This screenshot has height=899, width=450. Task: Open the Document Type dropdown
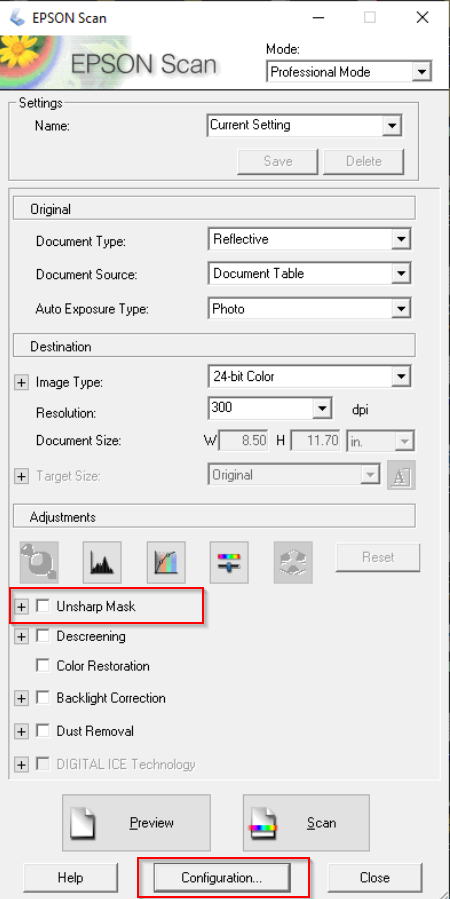click(x=310, y=240)
